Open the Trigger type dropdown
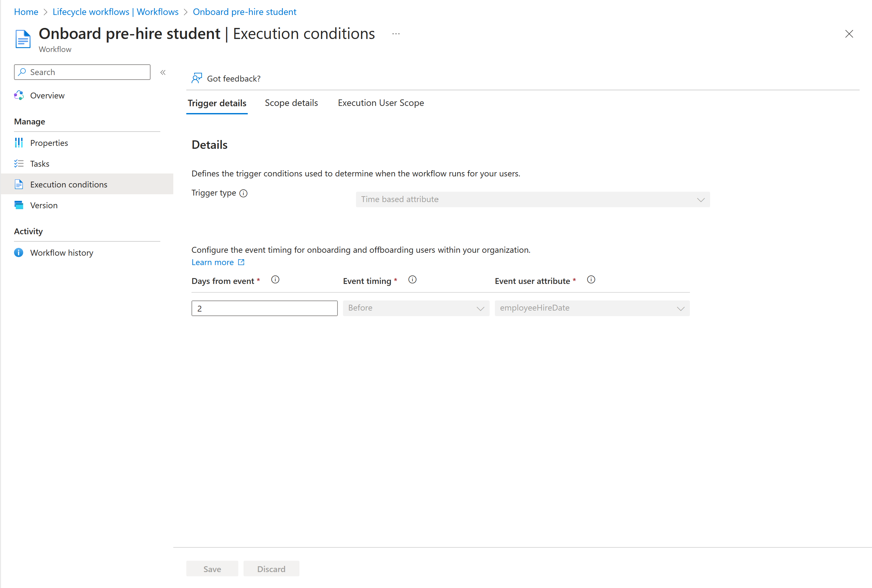The height and width of the screenshot is (588, 872). (533, 199)
